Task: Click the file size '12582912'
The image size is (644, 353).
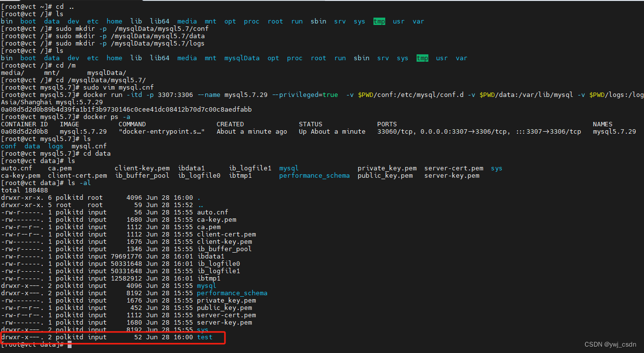Action: pyautogui.click(x=126, y=279)
